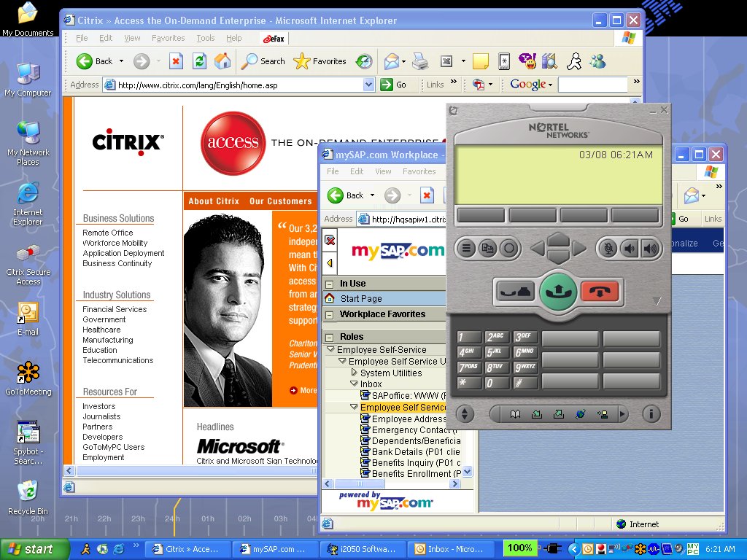Click the Yahoo Messenger icon in IE toolbar
Screen dimensions: 747x560
[x=527, y=61]
